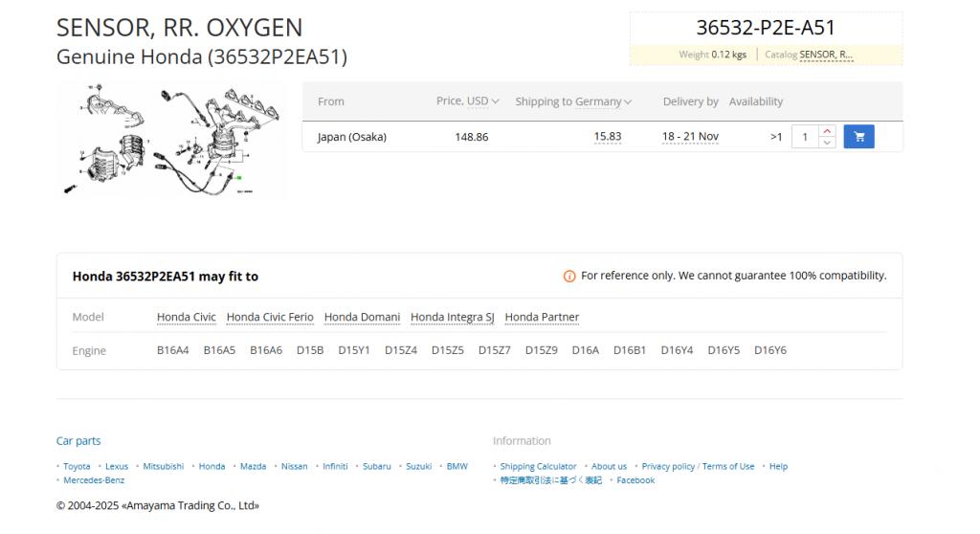Click the quantity input field
This screenshot has height=534, width=980.
coord(806,137)
